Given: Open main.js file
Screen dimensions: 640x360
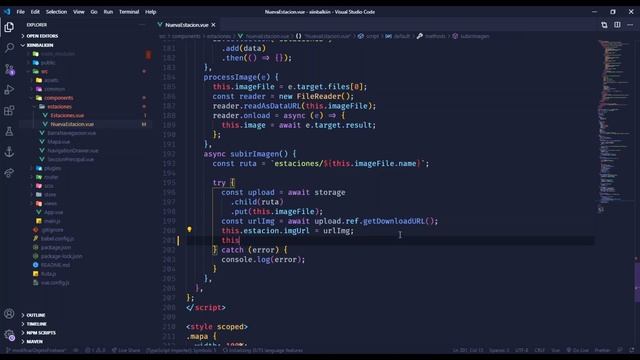Looking at the screenshot, I should tap(51, 221).
